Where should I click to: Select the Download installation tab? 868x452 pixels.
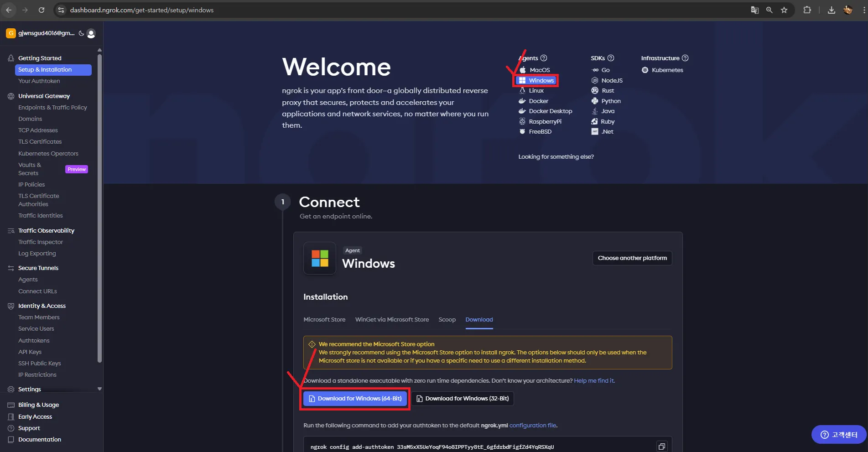(x=479, y=319)
